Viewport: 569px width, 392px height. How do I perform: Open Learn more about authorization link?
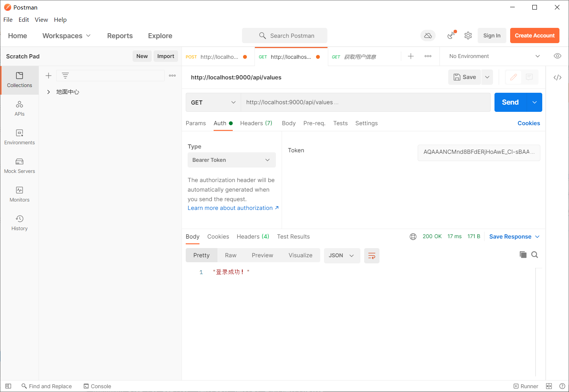233,208
